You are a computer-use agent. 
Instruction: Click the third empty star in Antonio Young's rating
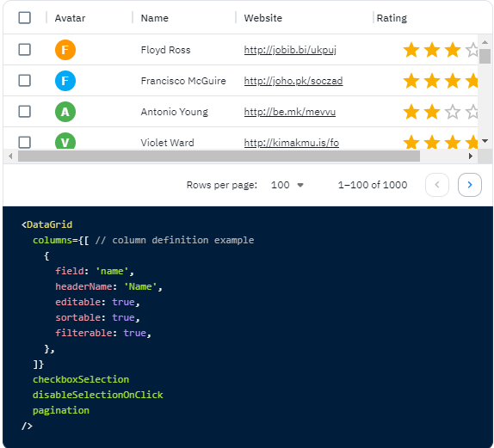[x=453, y=112]
